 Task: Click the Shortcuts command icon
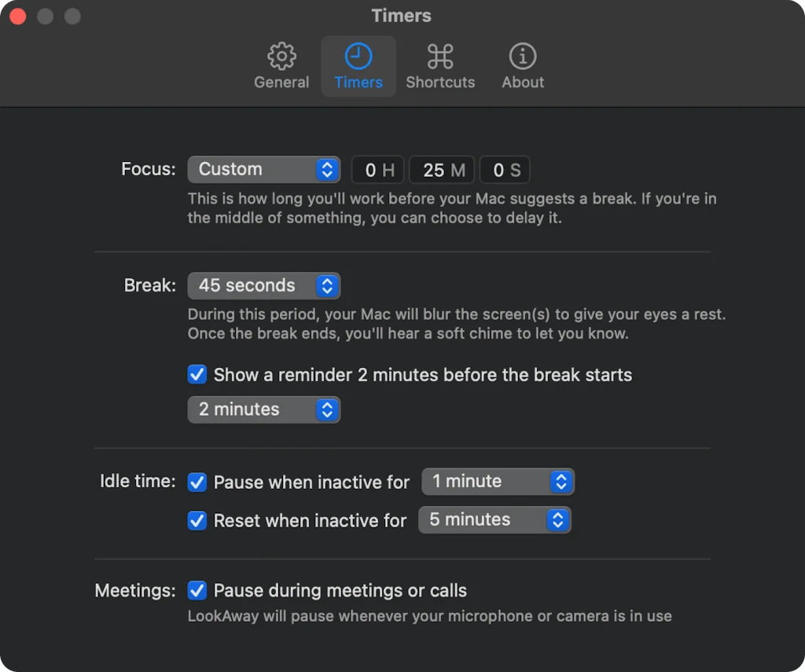click(x=440, y=56)
